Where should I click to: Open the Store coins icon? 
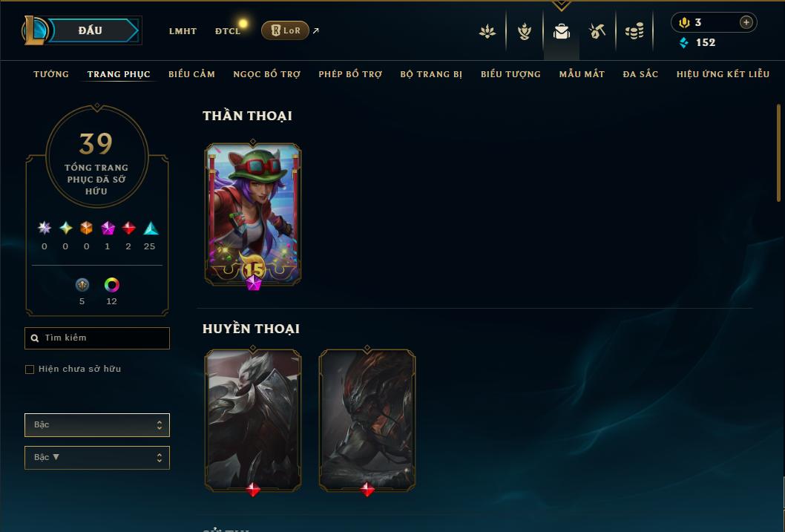[x=634, y=32]
